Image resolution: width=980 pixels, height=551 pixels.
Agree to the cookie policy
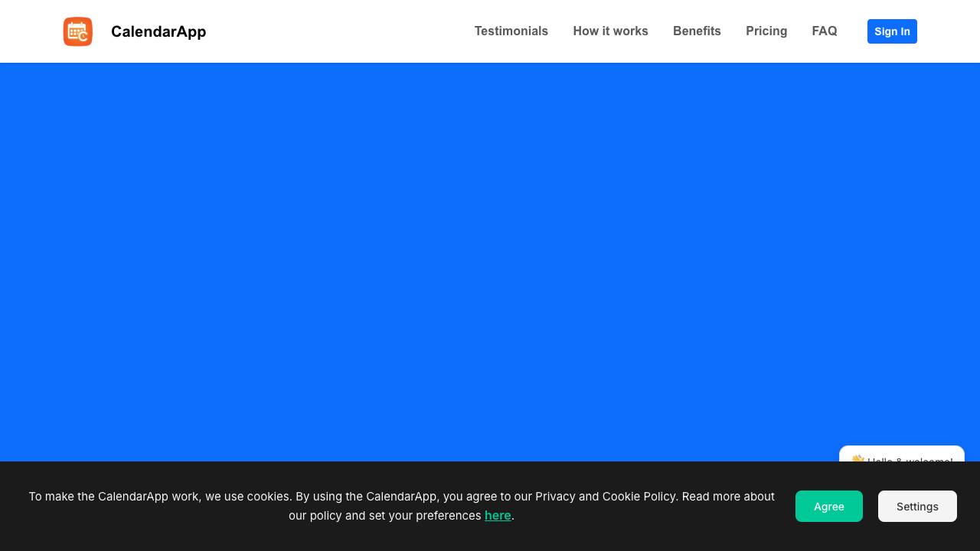[x=829, y=507]
